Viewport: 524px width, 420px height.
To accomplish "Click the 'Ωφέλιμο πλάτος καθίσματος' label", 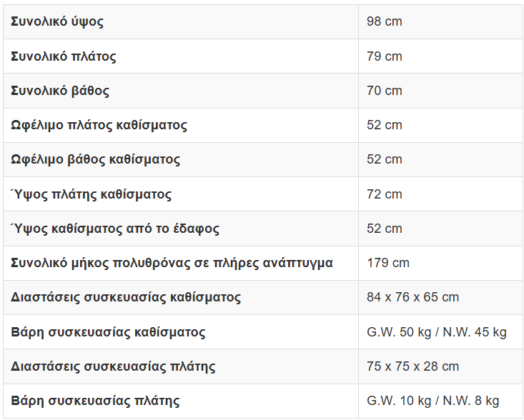I will pos(99,125).
